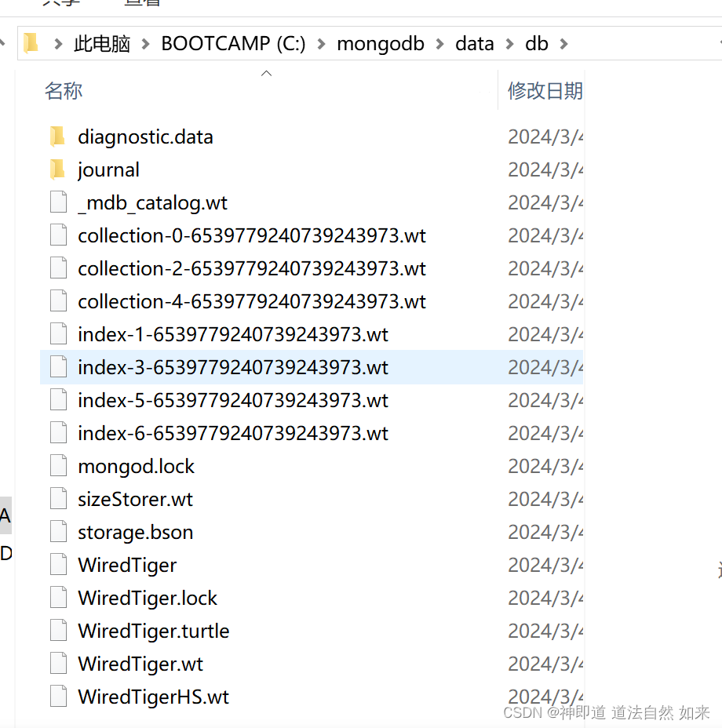Open the diagnostic.data folder icon

coord(57,136)
